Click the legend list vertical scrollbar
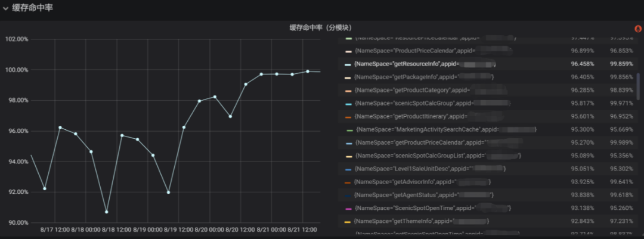Image resolution: width=644 pixels, height=239 pixels. (638, 86)
